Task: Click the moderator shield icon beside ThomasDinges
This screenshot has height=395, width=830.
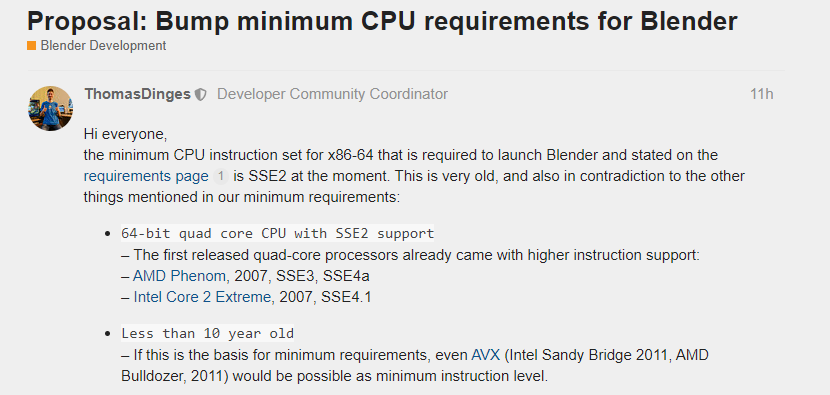Action: [201, 95]
